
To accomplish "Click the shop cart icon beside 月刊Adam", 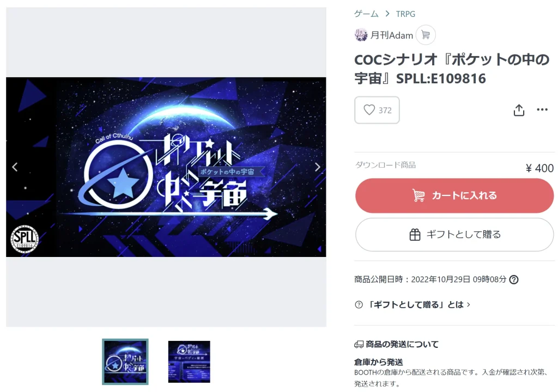I will [426, 35].
